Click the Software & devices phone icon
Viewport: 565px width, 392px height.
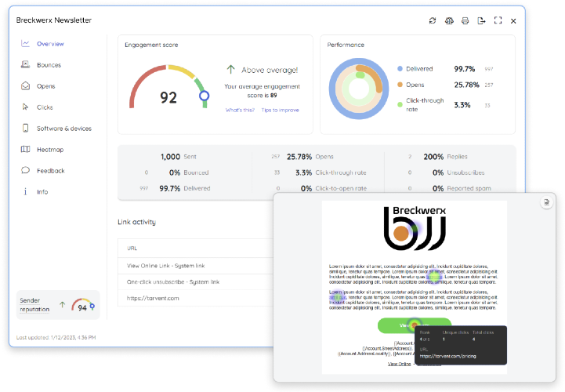(25, 128)
